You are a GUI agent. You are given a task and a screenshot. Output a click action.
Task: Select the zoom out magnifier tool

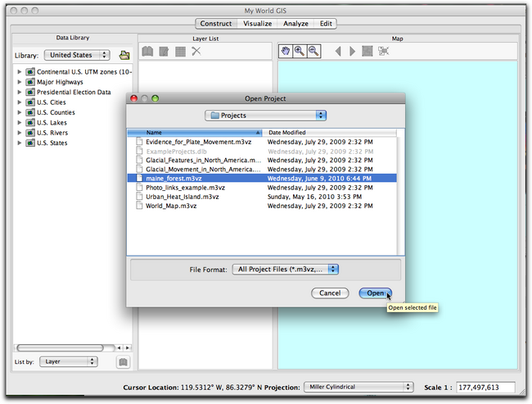click(313, 52)
